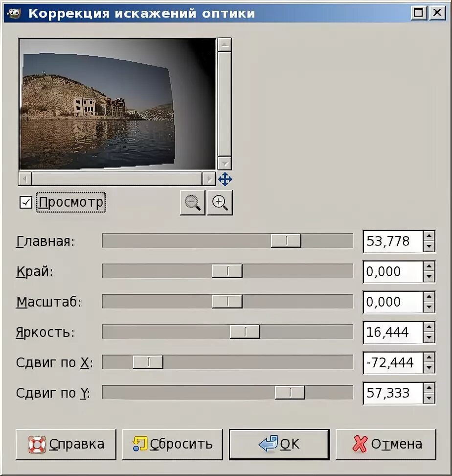Decrease Сдвиг по X with down arrow
This screenshot has height=476, width=452.
point(429,368)
